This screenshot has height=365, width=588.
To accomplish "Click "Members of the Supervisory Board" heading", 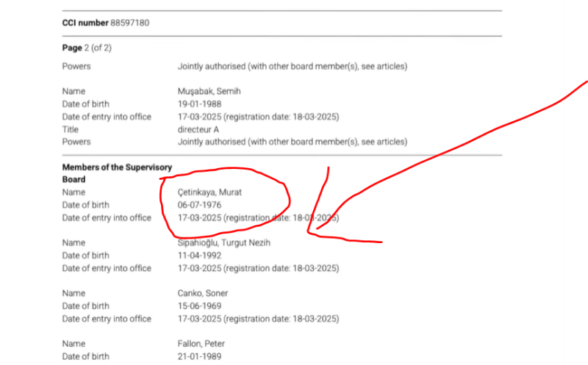I will click(117, 173).
